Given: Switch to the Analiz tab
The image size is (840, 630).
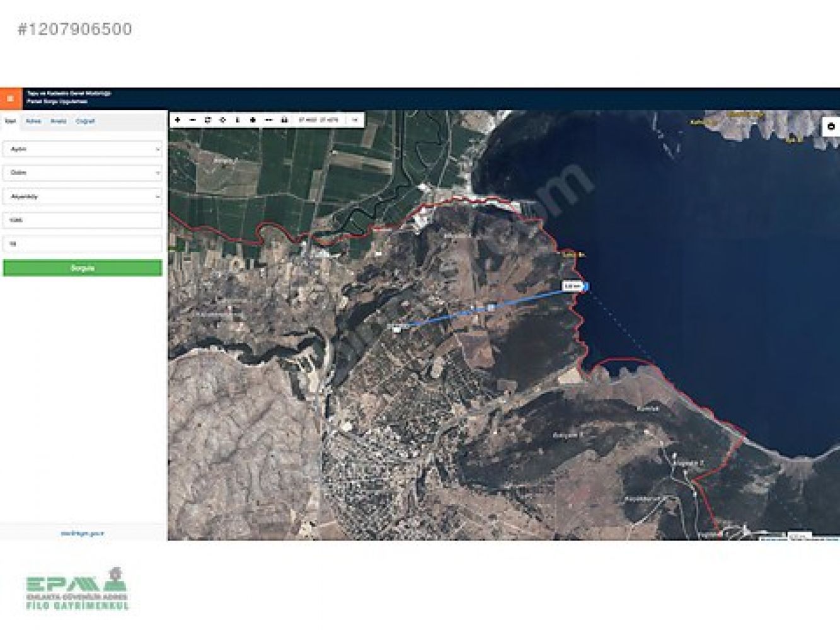Looking at the screenshot, I should pos(58,121).
